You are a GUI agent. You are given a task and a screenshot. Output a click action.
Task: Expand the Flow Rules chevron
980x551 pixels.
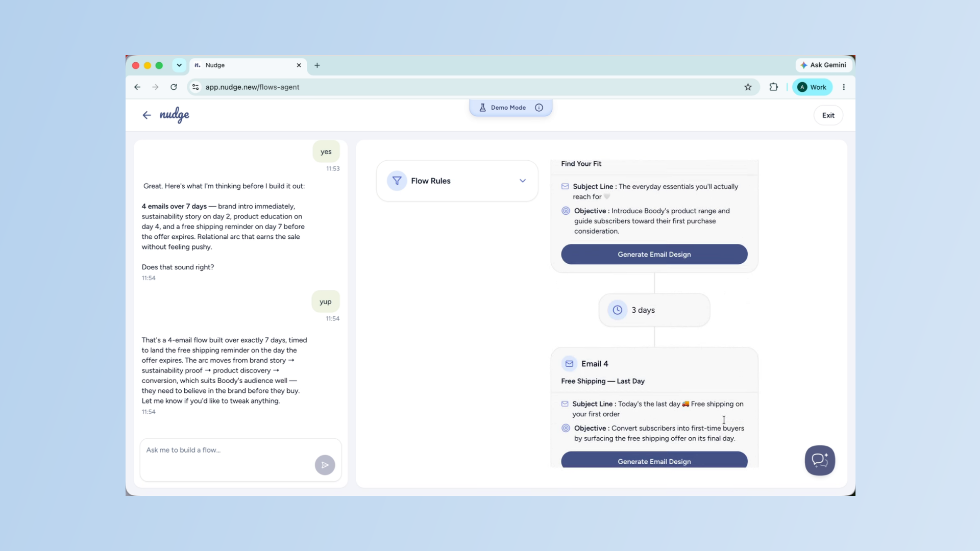point(523,181)
